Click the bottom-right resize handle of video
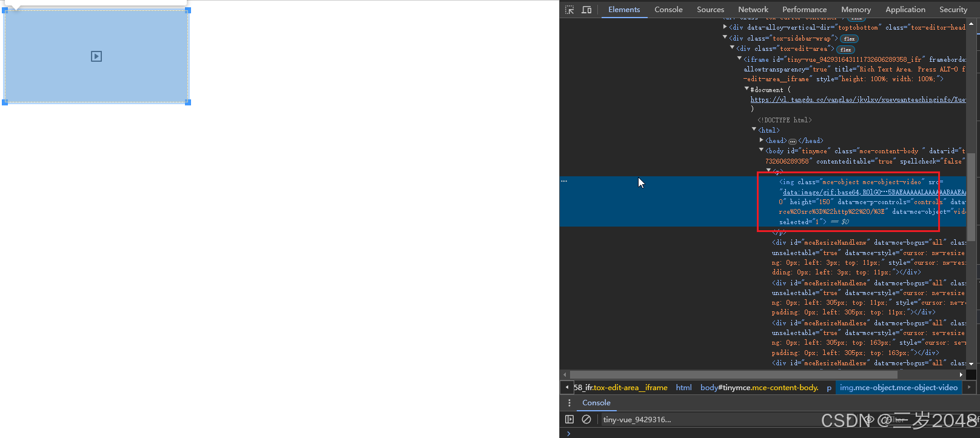 (188, 102)
